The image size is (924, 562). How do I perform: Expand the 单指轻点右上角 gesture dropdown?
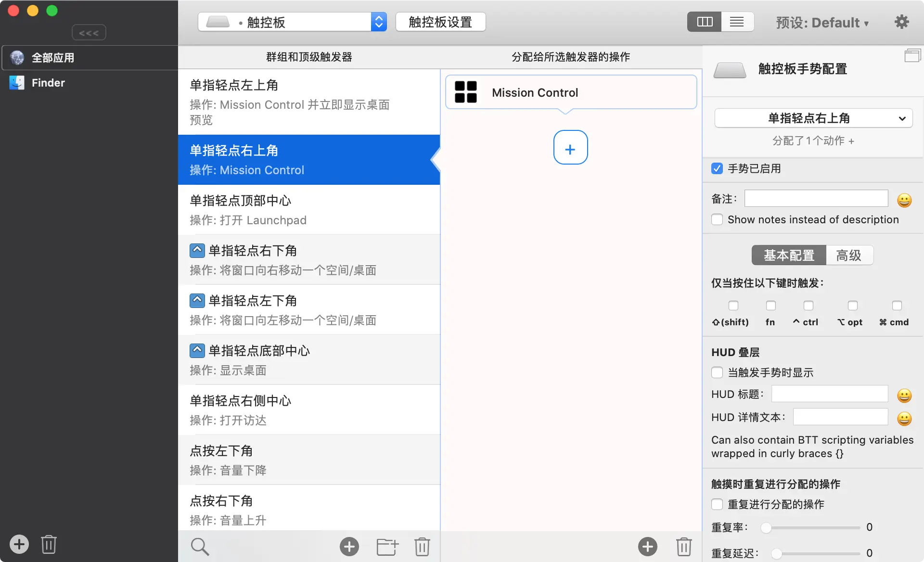coord(813,118)
